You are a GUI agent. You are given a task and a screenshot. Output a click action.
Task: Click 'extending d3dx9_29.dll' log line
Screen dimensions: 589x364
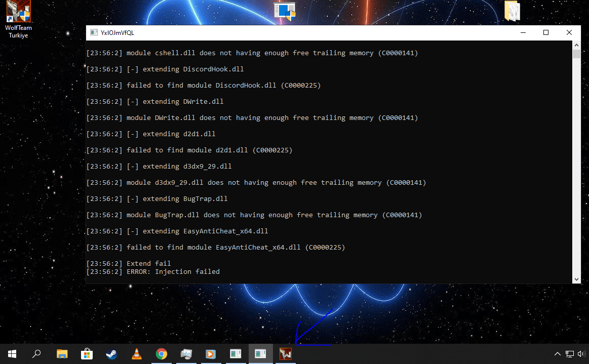pyautogui.click(x=159, y=166)
